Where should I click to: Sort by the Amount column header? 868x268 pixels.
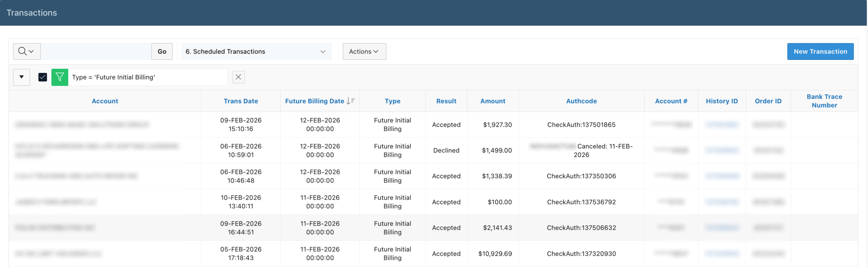(492, 101)
